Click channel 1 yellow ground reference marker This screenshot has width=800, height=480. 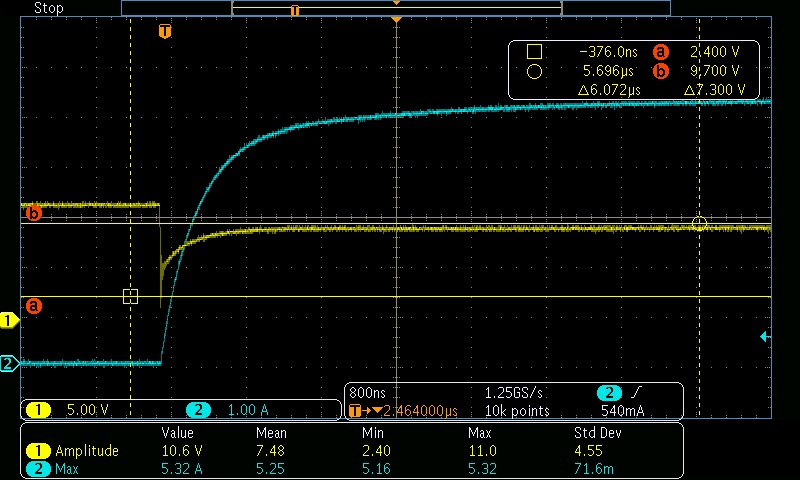[x=9, y=321]
